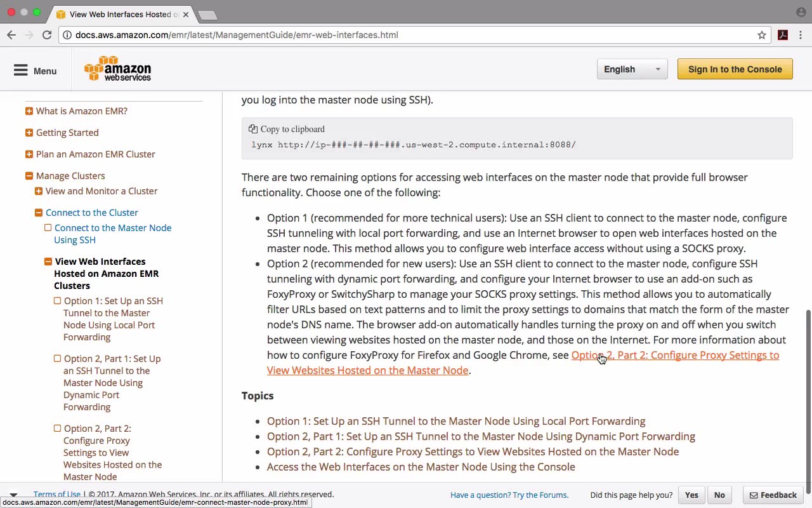Open Connect to the Master Node Using SSH

click(112, 234)
